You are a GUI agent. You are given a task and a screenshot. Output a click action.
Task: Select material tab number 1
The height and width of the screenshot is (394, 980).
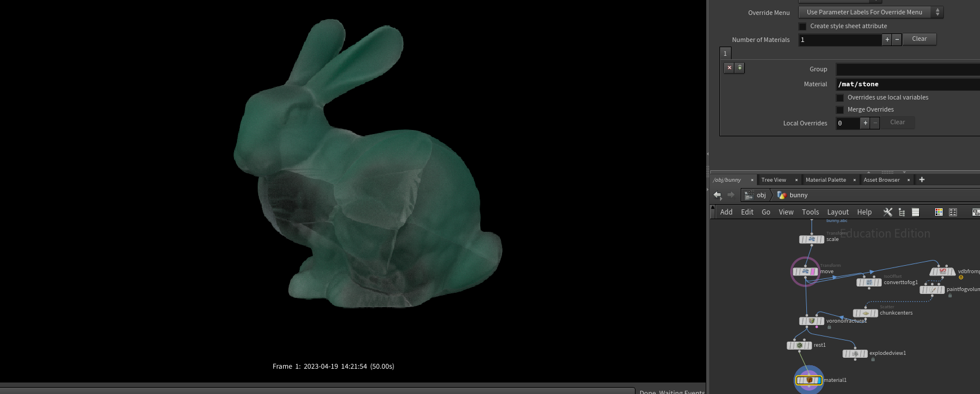[725, 53]
